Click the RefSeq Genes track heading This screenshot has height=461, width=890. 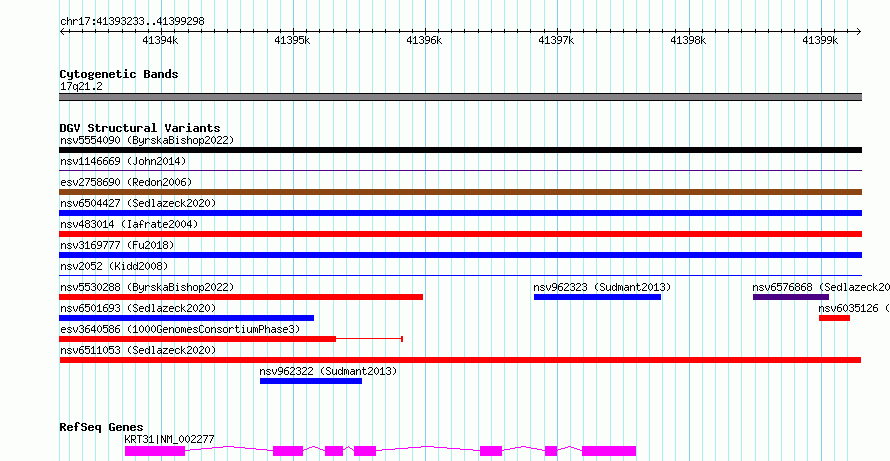point(101,427)
